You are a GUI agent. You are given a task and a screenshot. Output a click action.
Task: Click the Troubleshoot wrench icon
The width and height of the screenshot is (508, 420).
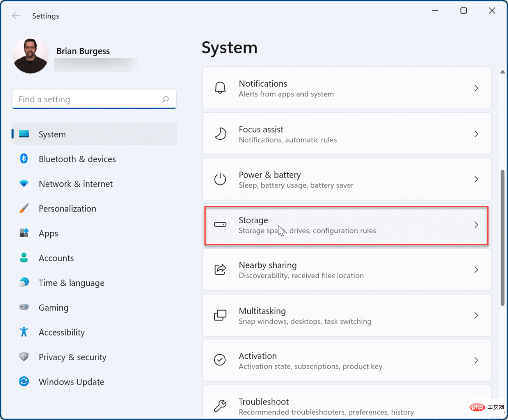220,406
